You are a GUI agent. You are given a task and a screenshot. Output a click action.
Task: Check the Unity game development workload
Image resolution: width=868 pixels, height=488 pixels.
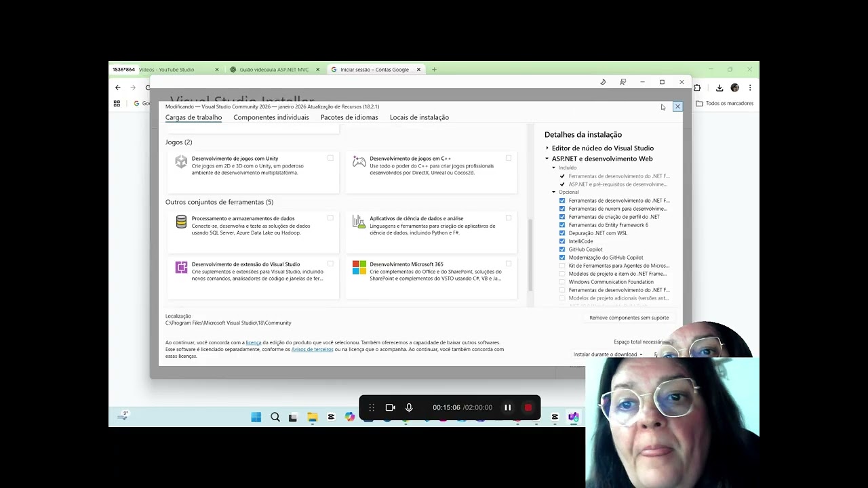pos(330,158)
